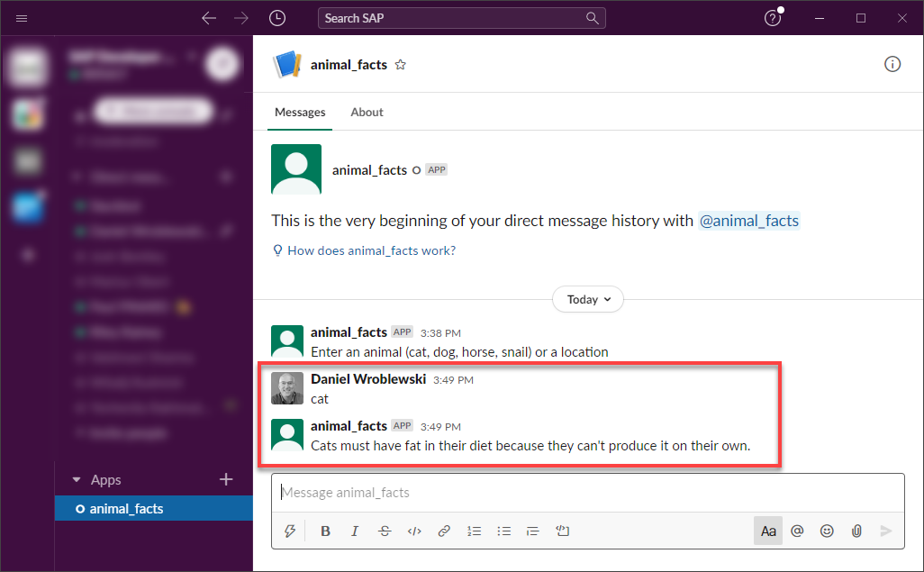Insert a hyperlink
Image resolution: width=924 pixels, height=572 pixels.
[x=444, y=531]
